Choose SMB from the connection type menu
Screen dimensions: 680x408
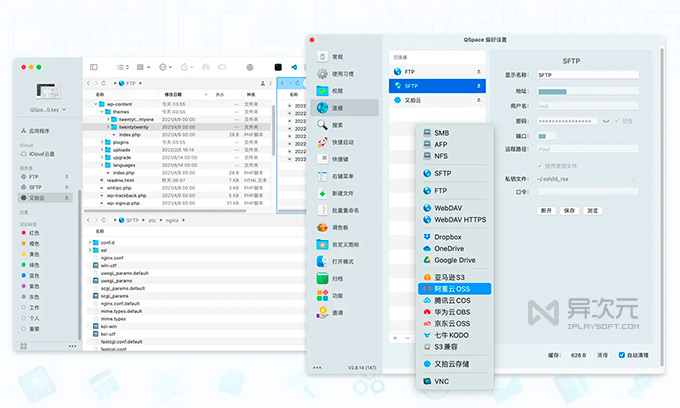[454, 133]
